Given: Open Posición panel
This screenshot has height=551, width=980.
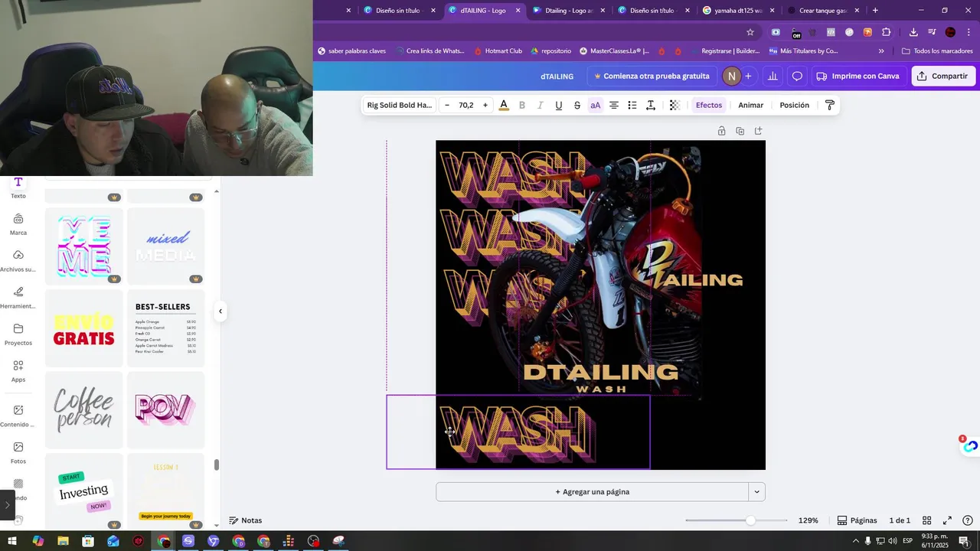Looking at the screenshot, I should [795, 105].
